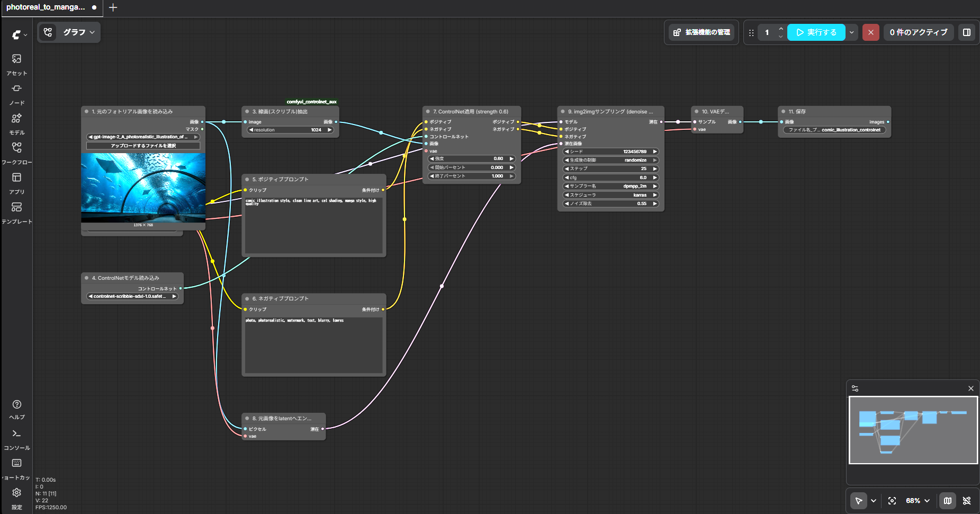The width and height of the screenshot is (980, 514).
Task: Open the Models (モデル) sidebar panel
Action: (x=16, y=123)
